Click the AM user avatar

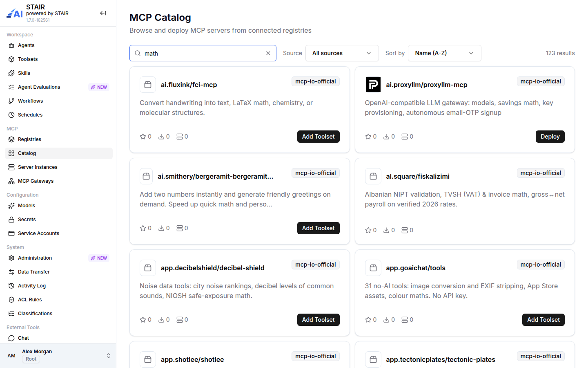pos(11,356)
